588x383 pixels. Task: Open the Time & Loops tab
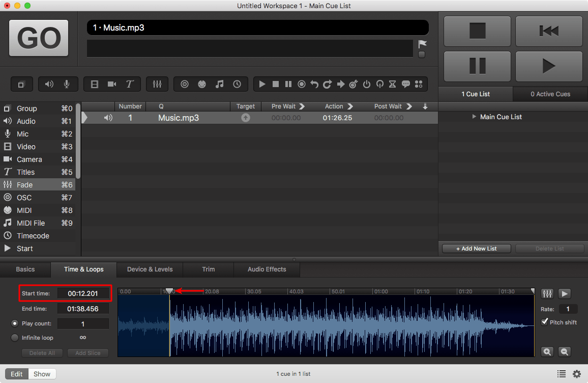83,269
